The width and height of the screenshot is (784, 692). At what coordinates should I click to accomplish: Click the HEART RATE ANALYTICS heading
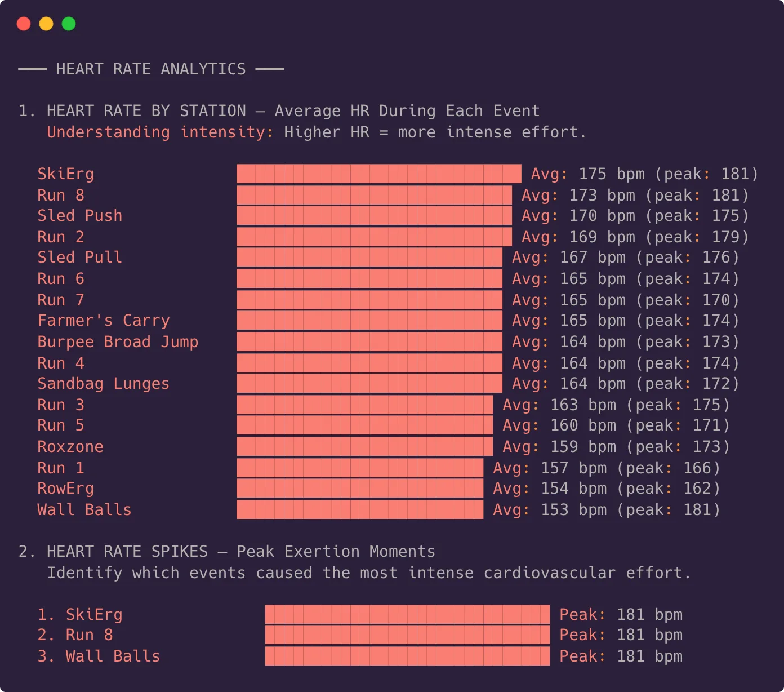151,69
